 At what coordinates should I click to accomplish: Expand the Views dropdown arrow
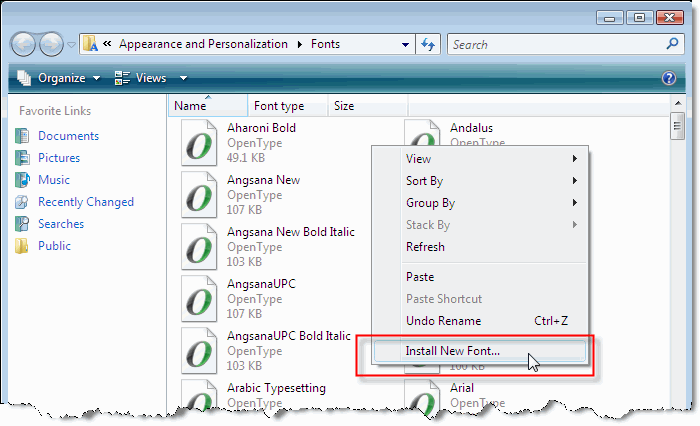[183, 78]
